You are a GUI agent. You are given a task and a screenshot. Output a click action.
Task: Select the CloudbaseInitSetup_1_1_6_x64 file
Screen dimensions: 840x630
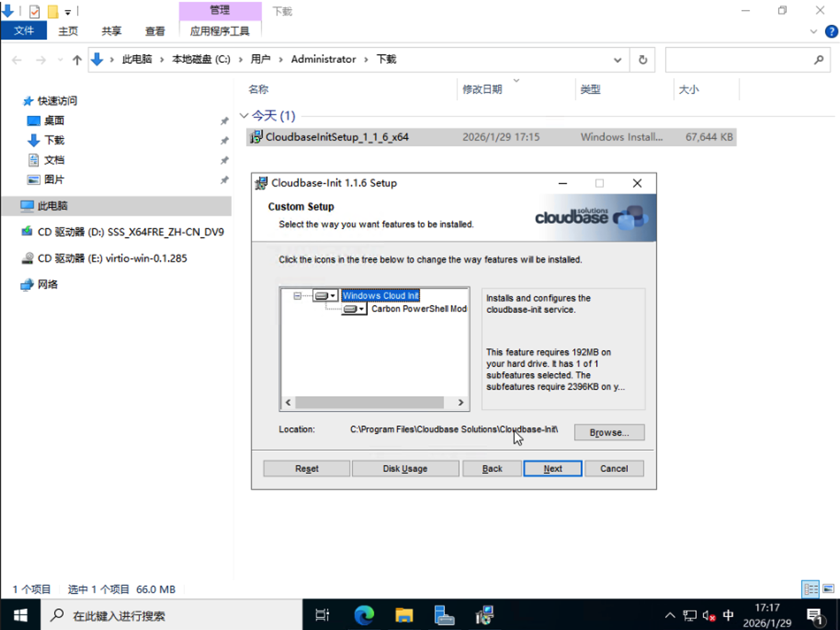click(491, 137)
